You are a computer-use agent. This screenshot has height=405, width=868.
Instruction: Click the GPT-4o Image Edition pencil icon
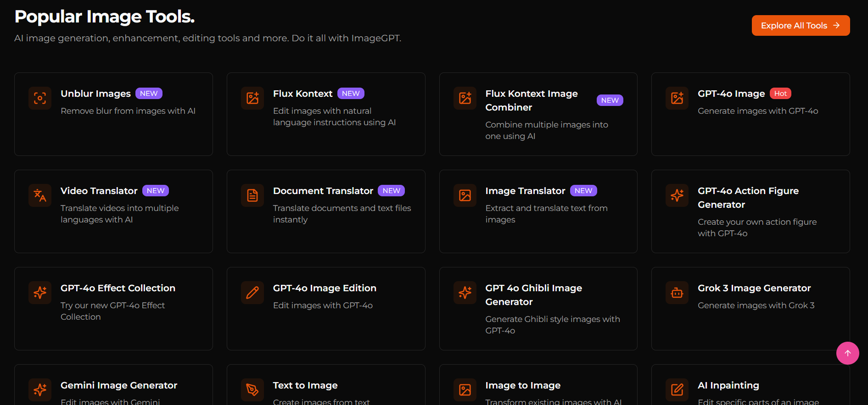pyautogui.click(x=252, y=293)
